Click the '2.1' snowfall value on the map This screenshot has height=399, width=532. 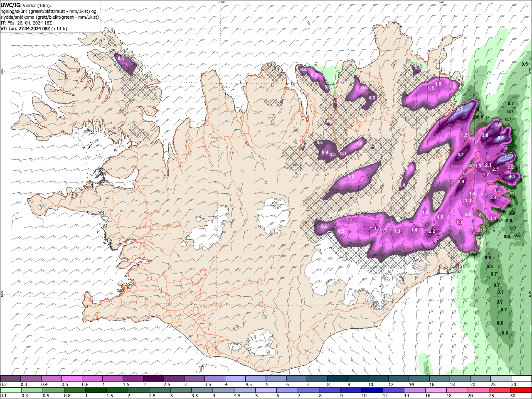click(x=488, y=165)
